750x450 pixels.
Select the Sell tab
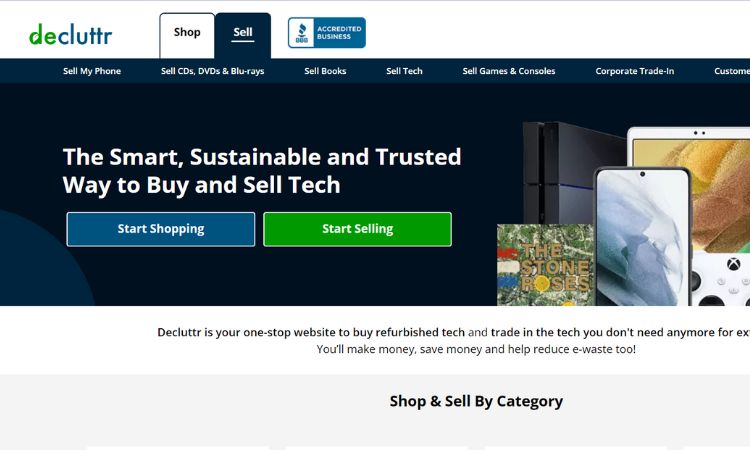point(243,35)
